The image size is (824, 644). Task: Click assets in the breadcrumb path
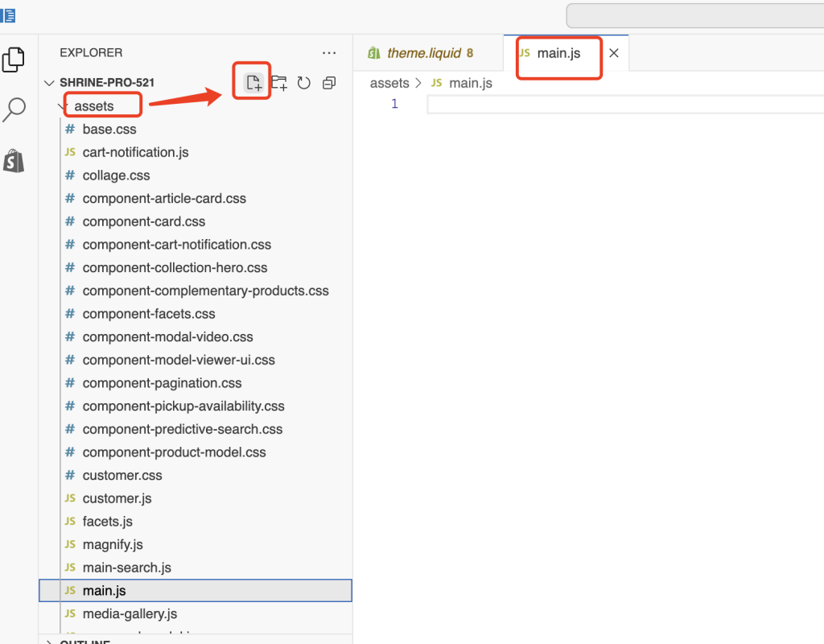pos(389,83)
